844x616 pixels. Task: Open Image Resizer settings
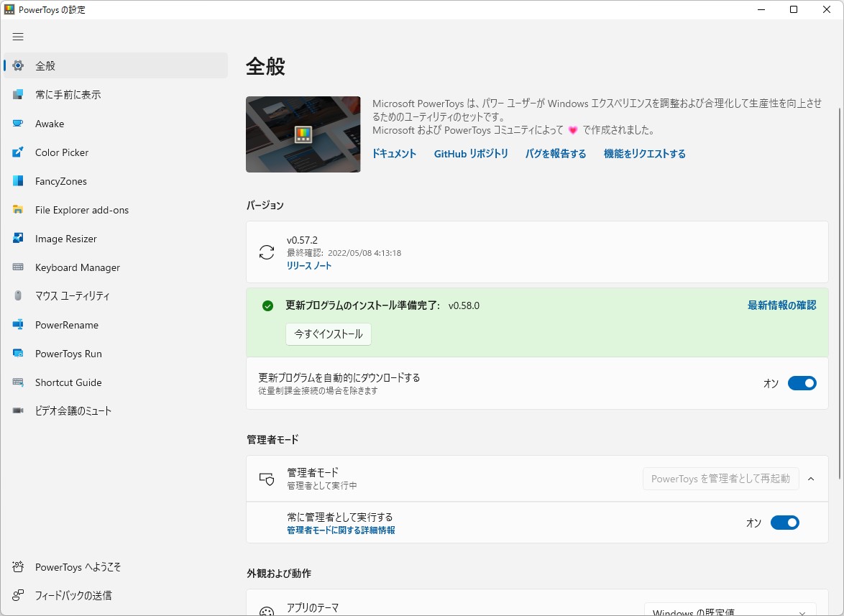(116, 239)
